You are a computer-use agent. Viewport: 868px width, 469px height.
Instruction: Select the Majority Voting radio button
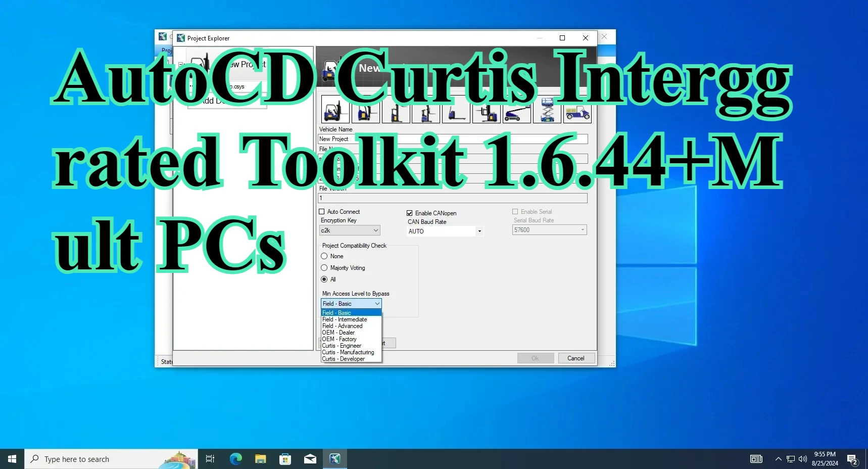[x=325, y=268]
